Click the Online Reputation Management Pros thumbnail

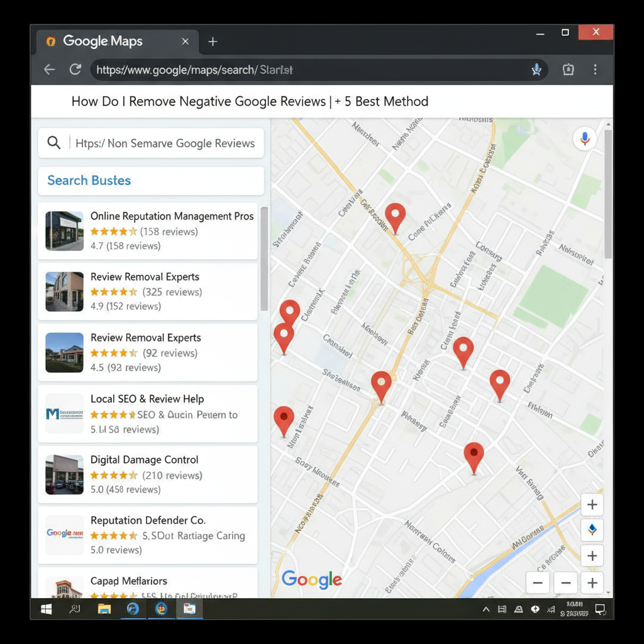(65, 231)
